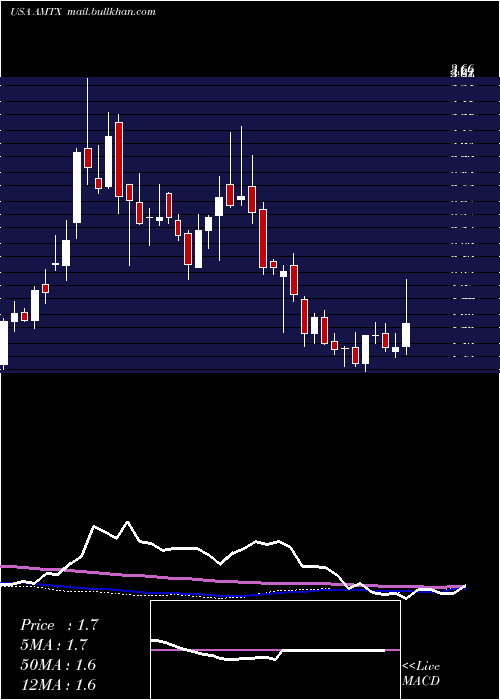Select the "12MA : 1.6" value

pyautogui.click(x=58, y=684)
